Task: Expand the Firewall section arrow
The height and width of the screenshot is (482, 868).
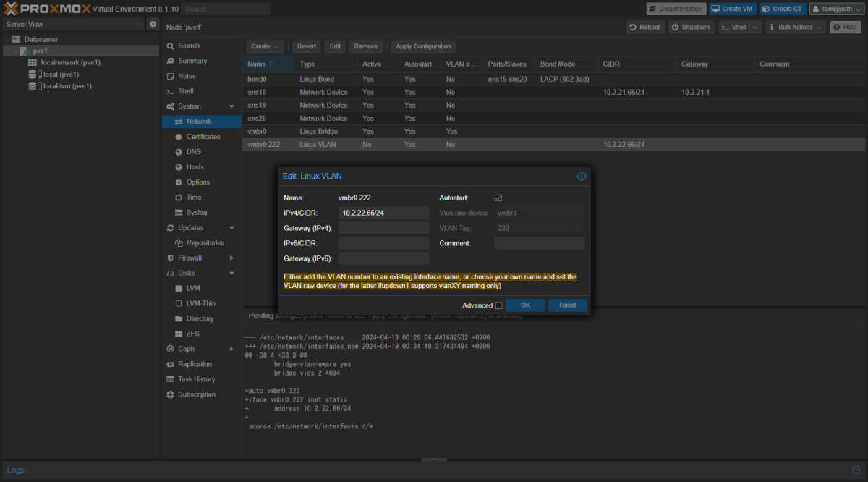Action: [x=231, y=258]
